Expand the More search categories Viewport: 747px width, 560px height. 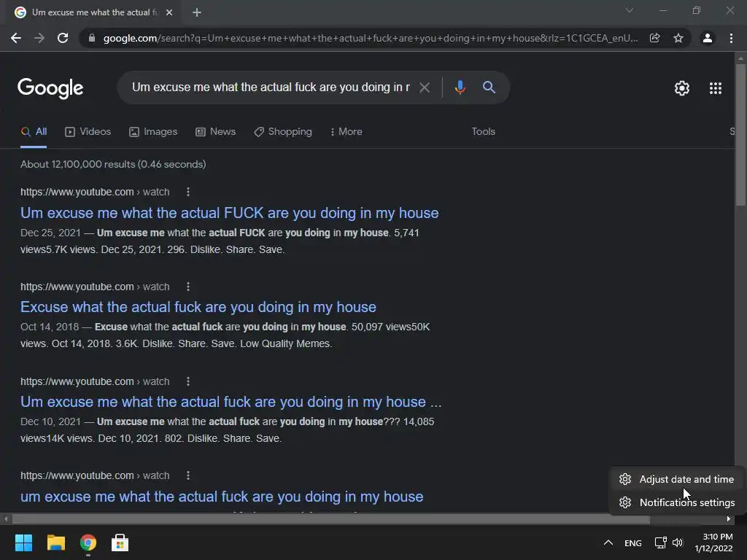click(347, 132)
